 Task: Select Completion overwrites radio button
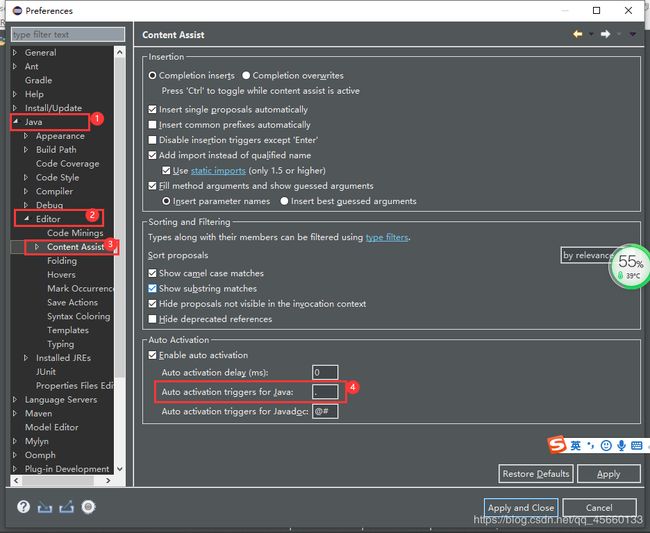[246, 75]
